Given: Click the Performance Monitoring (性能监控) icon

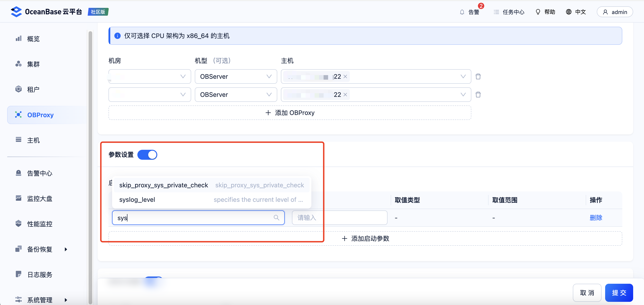Looking at the screenshot, I should pos(19,224).
